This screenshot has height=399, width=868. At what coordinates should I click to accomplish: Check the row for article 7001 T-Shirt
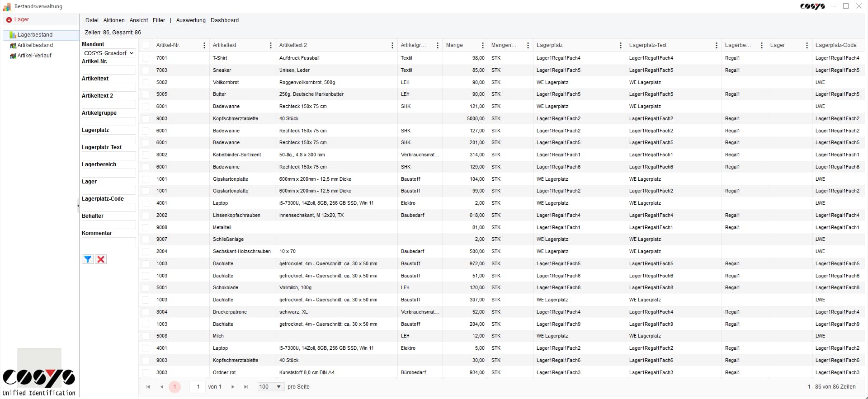coord(146,58)
